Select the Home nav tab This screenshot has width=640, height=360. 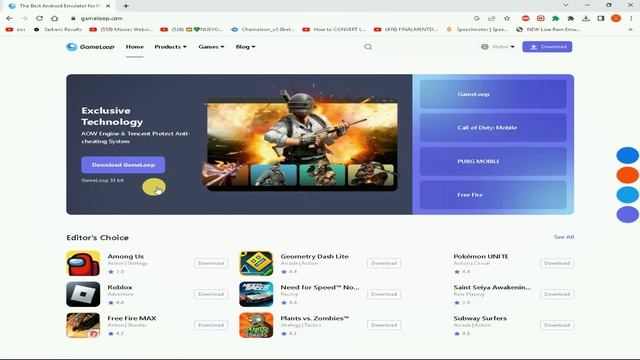point(135,47)
